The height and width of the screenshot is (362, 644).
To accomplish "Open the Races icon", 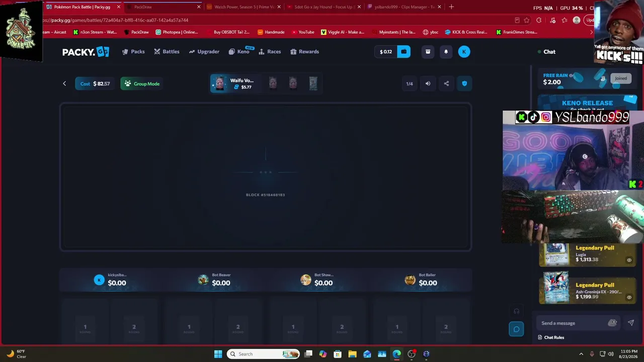I will tap(262, 52).
